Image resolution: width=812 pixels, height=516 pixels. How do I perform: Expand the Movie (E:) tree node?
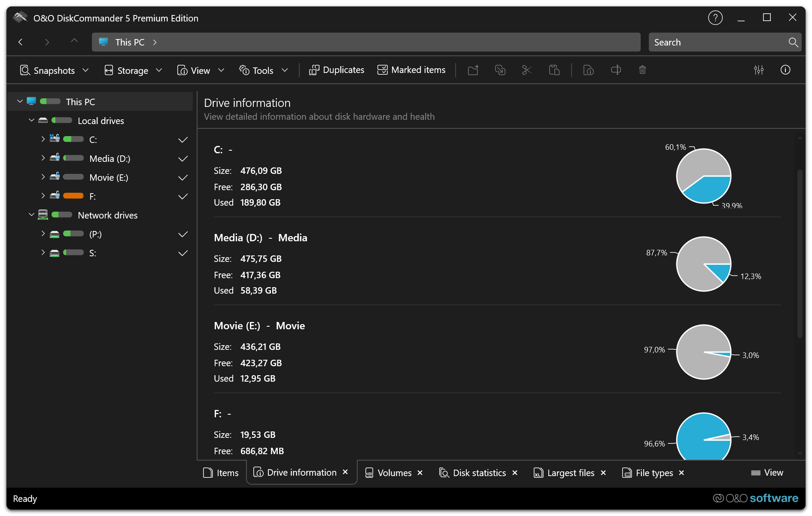(x=43, y=177)
